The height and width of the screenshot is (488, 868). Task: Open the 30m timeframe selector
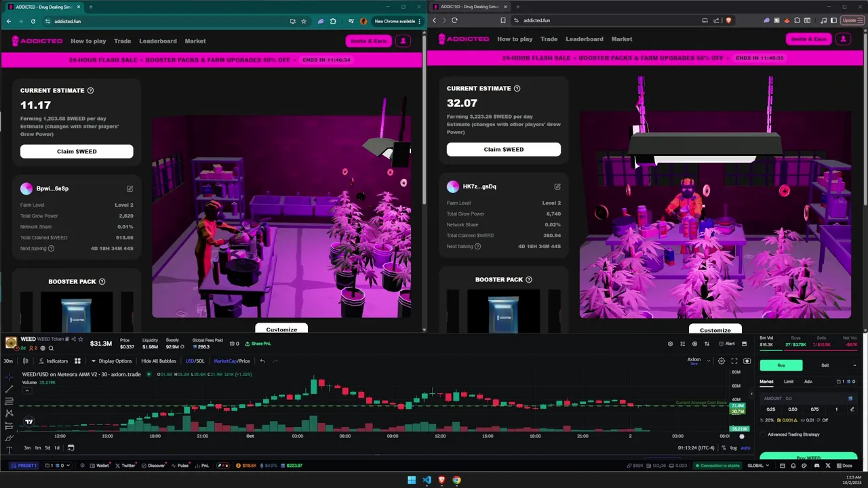click(8, 361)
